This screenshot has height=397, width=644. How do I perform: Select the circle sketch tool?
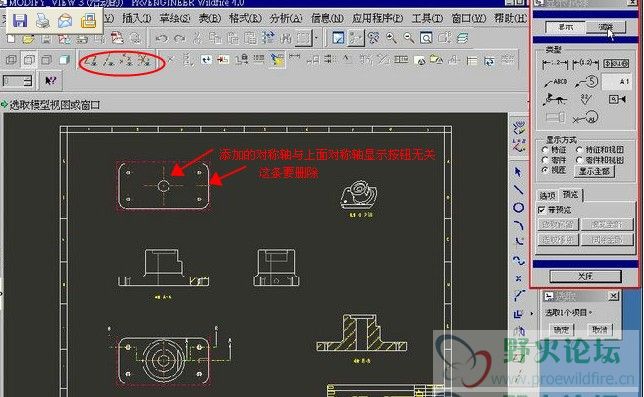[518, 208]
